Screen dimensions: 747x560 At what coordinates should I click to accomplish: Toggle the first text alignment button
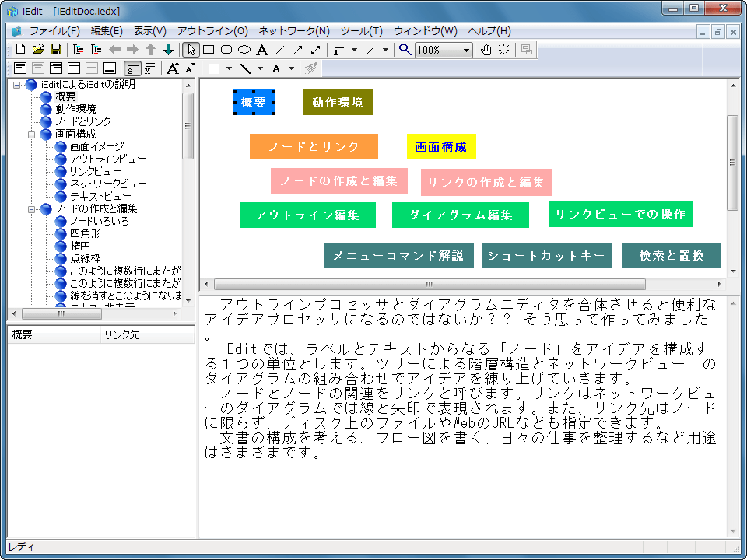click(x=20, y=68)
